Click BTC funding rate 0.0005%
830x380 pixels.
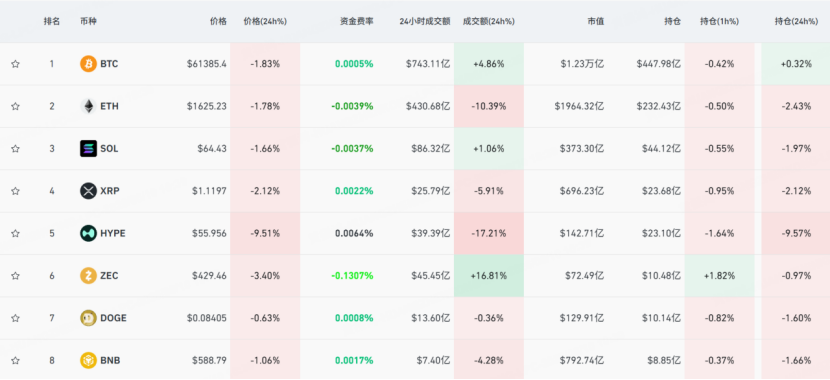click(x=354, y=64)
